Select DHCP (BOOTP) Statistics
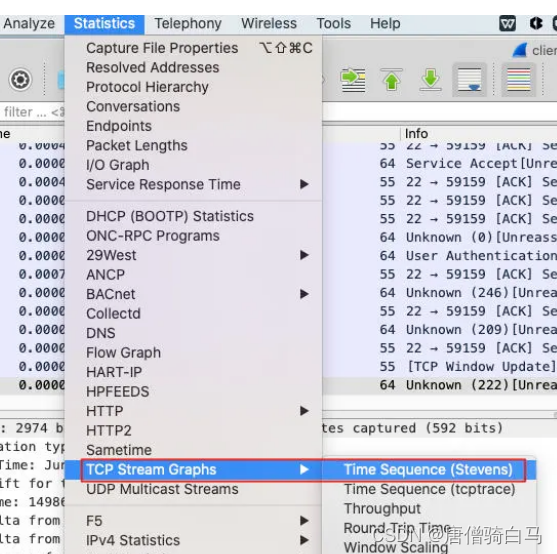 193,216
